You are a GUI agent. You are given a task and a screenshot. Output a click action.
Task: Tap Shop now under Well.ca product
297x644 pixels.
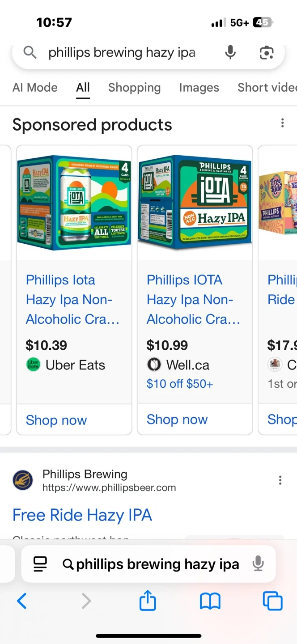coord(177,419)
